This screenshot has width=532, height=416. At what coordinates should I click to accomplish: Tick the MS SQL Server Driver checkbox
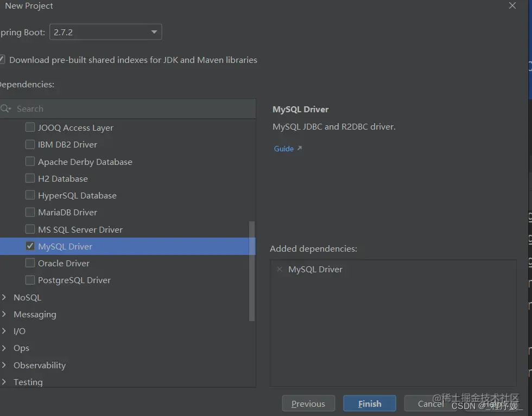tap(30, 229)
